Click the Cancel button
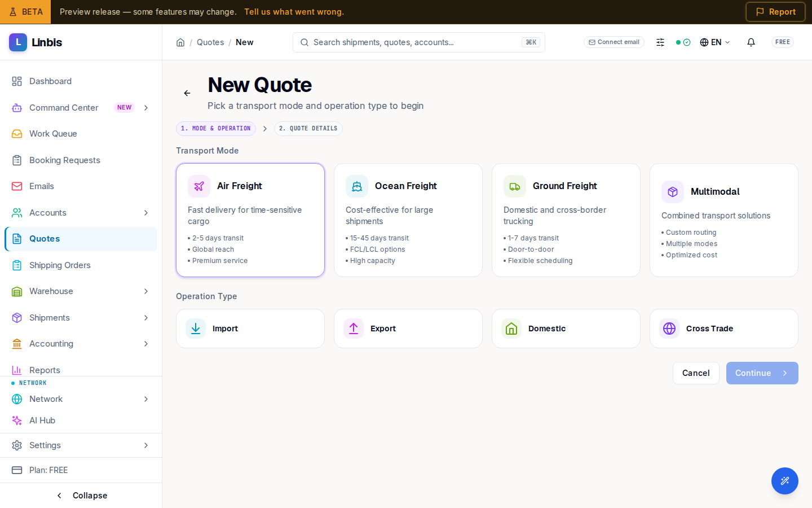The height and width of the screenshot is (508, 812). 696,373
